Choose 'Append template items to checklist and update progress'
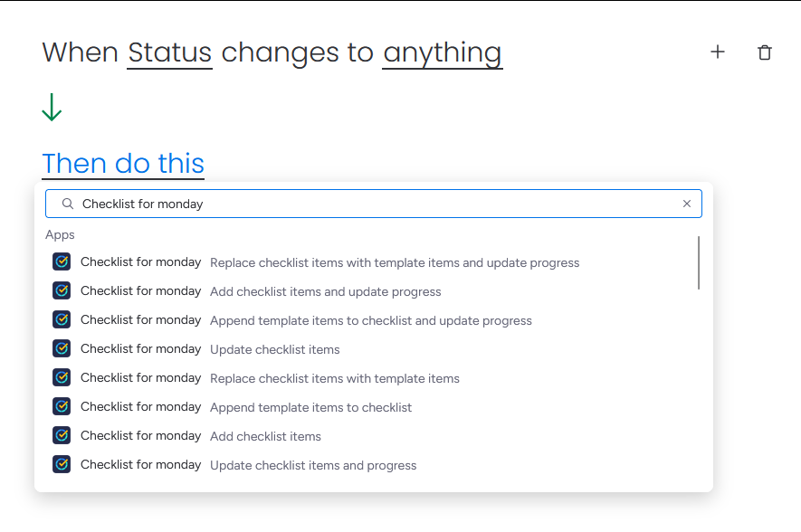The width and height of the screenshot is (801, 532). pyautogui.click(x=371, y=321)
